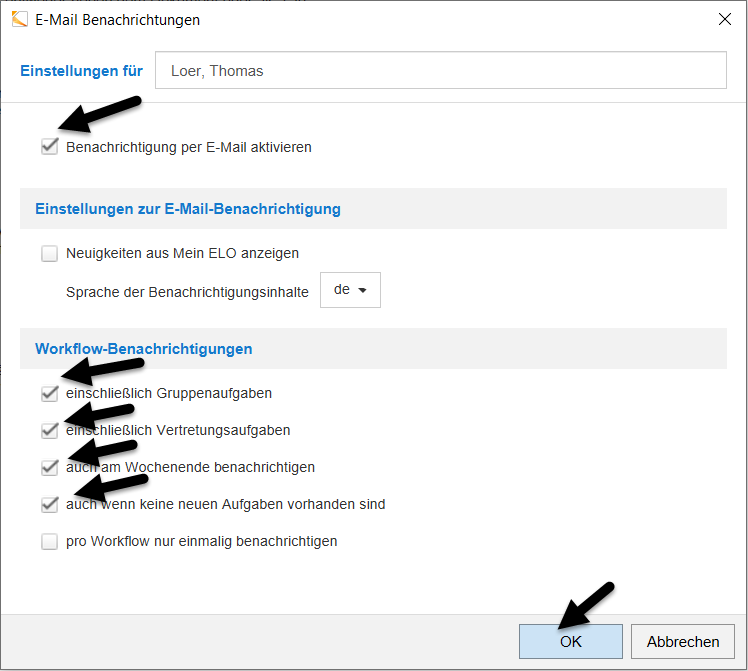Close the E-Mail Benachrichtungen dialog window
The width and height of the screenshot is (748, 671).
(x=724, y=19)
